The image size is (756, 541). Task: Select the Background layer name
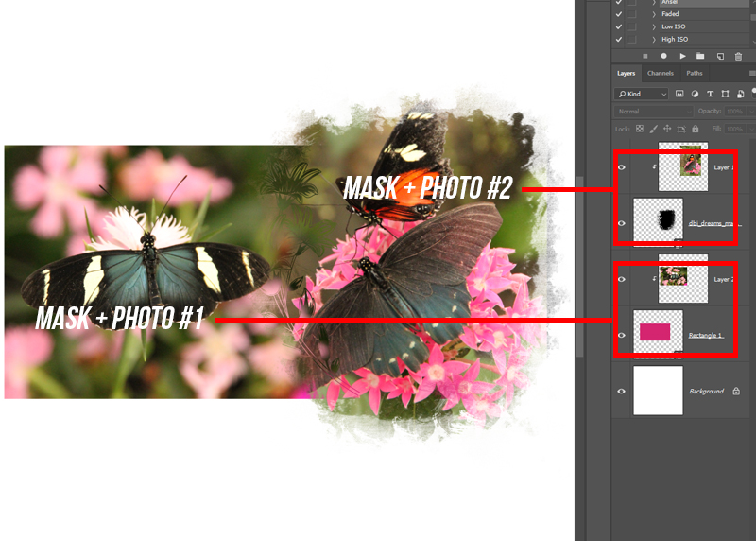pos(706,391)
